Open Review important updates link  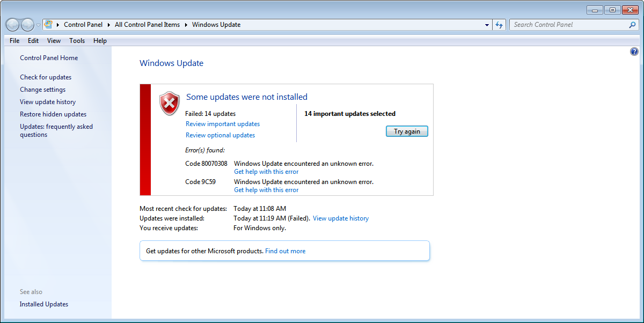[223, 124]
